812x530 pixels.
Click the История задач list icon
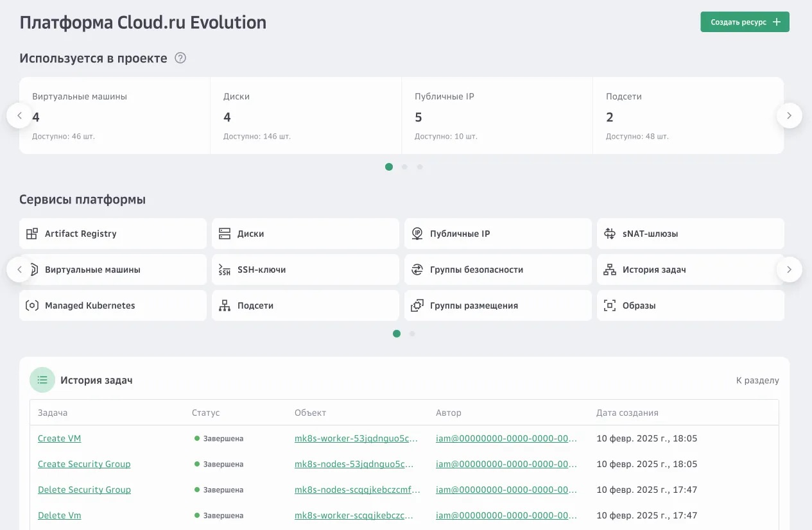42,380
